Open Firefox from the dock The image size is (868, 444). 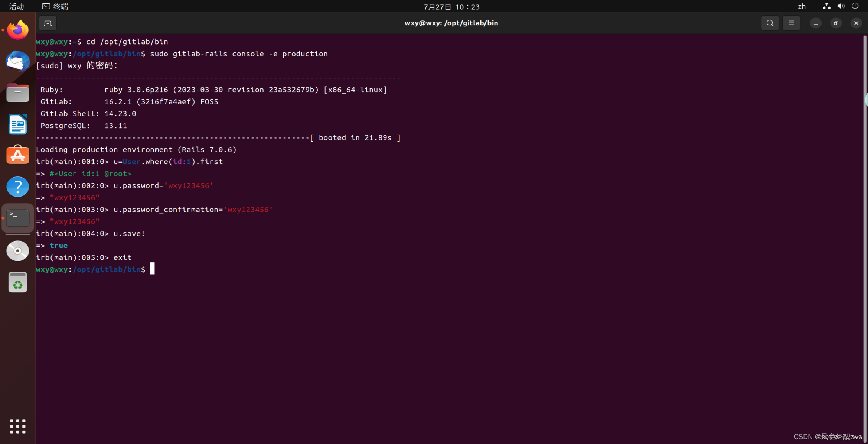coord(17,30)
